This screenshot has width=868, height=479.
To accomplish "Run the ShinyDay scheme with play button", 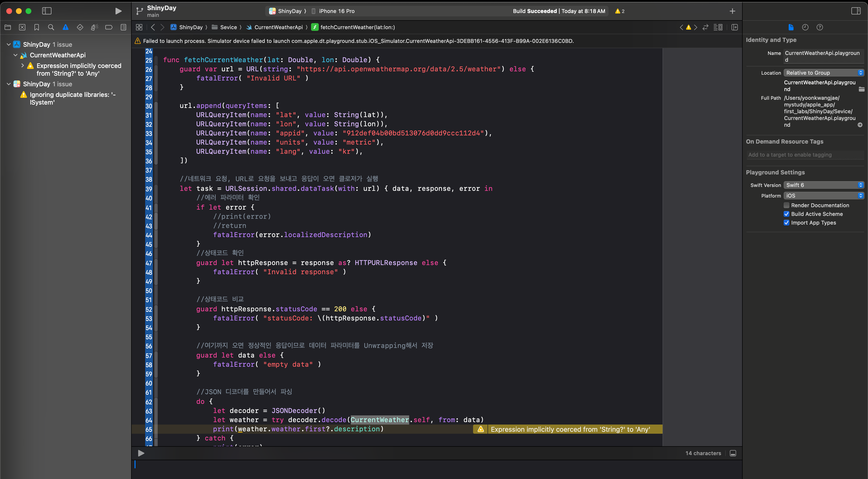I will (x=118, y=11).
